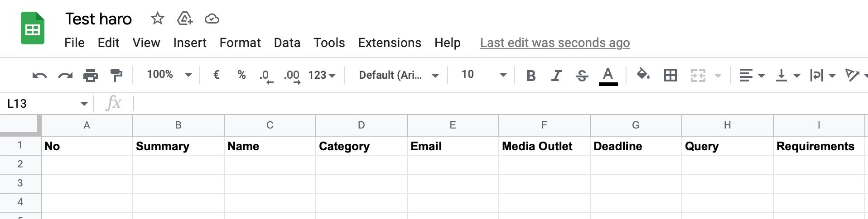Click the Last edit was seconds ago link
This screenshot has height=219, width=868.
pyautogui.click(x=555, y=43)
